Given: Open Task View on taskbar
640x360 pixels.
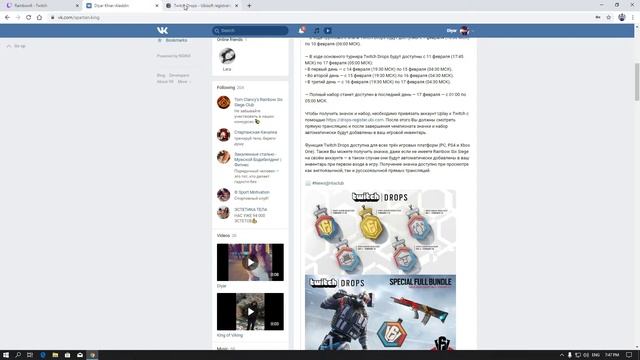Looking at the screenshot, I should coord(30,355).
